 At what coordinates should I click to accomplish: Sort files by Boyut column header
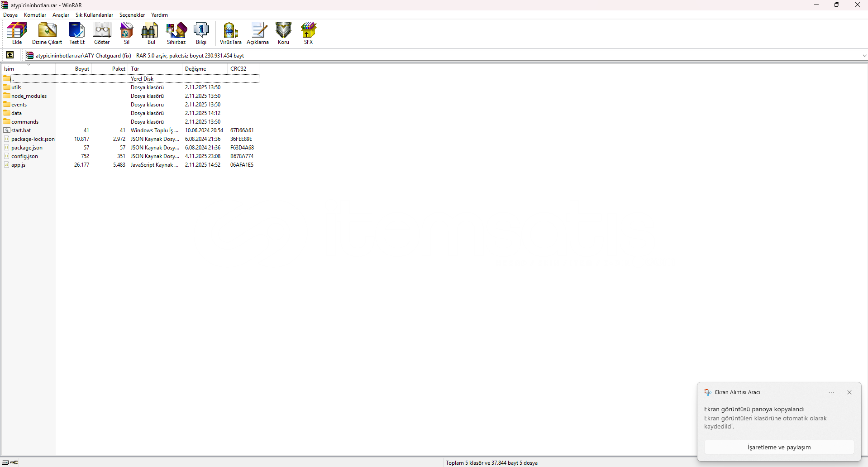pos(82,69)
